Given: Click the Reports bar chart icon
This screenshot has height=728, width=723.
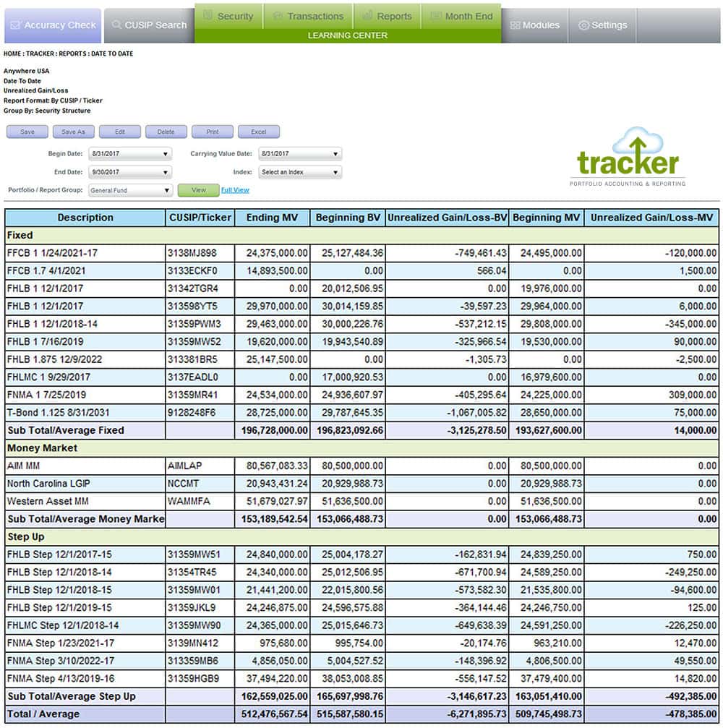Looking at the screenshot, I should click(x=367, y=15).
